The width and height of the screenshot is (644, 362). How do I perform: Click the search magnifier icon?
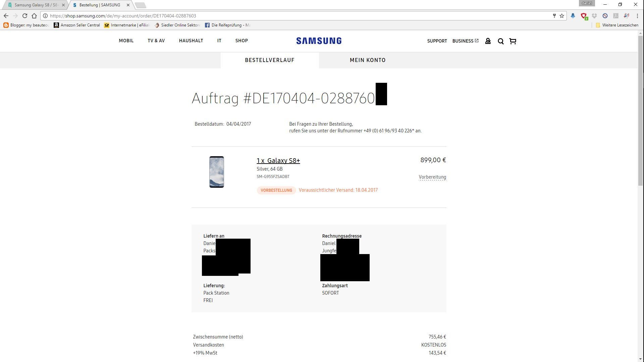[x=501, y=41]
